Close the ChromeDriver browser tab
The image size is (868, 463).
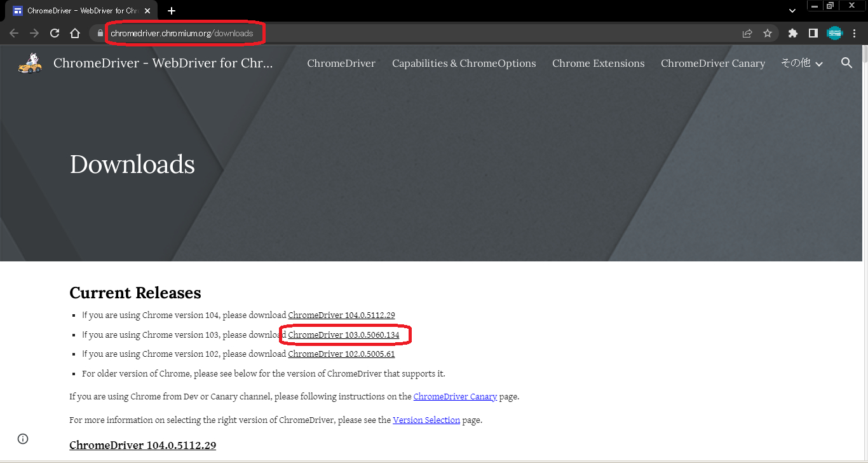pos(147,11)
